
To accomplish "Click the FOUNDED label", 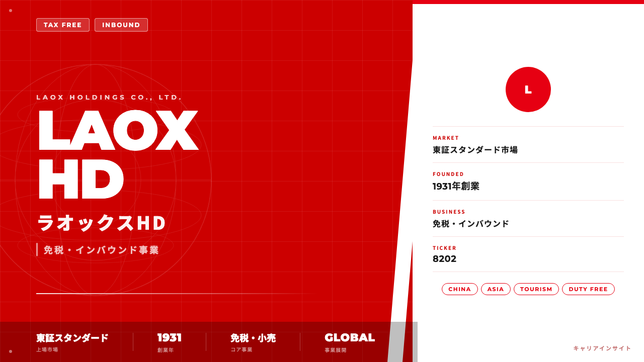I will (x=448, y=174).
